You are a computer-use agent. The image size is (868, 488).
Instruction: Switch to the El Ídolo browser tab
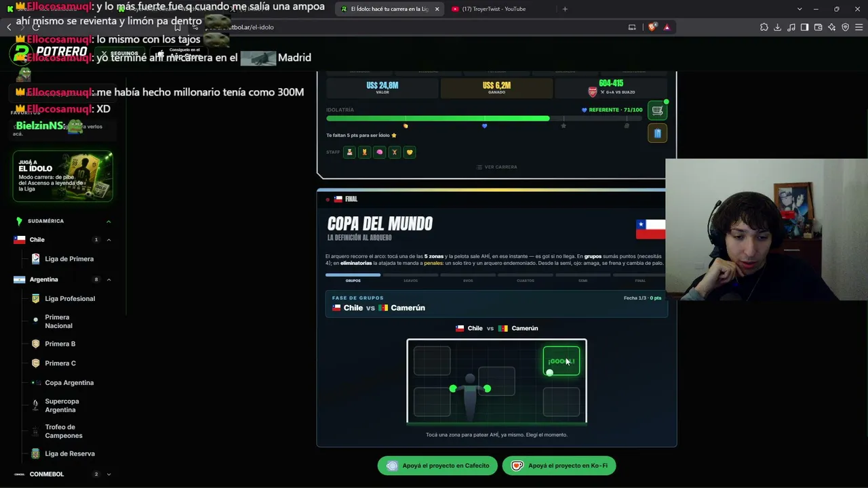pos(389,9)
